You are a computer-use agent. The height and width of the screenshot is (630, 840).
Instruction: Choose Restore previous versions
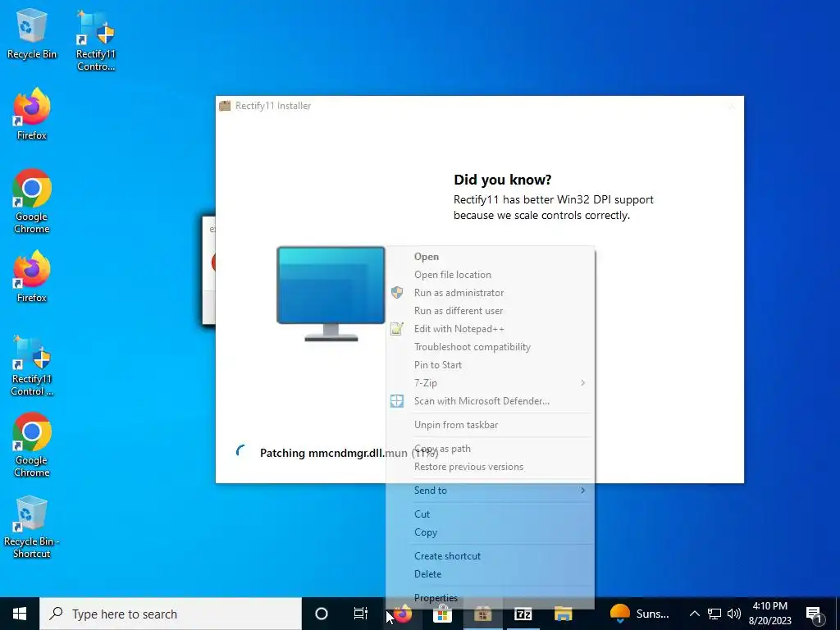point(491,467)
